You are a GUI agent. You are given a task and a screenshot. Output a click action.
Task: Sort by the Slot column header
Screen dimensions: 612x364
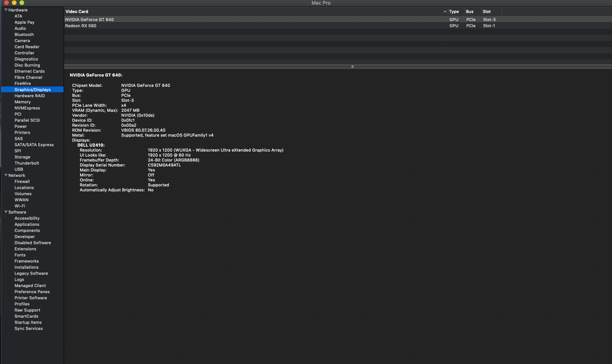click(x=487, y=11)
